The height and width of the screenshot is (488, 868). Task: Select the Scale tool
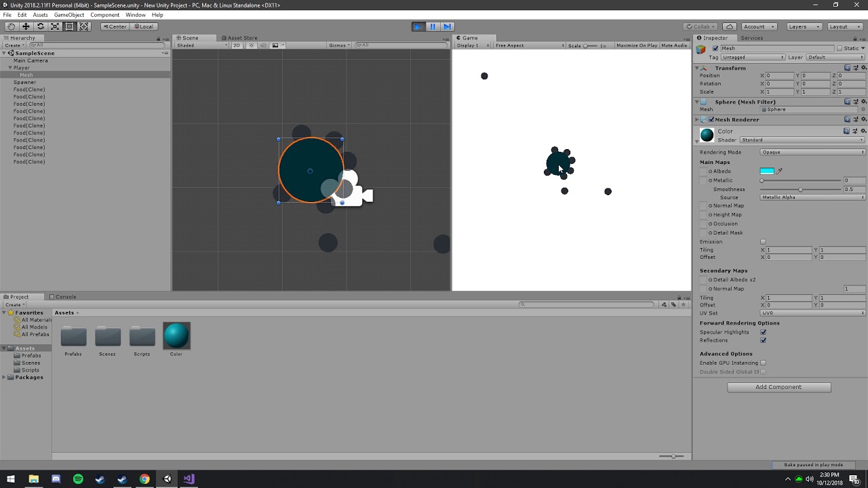click(x=55, y=26)
